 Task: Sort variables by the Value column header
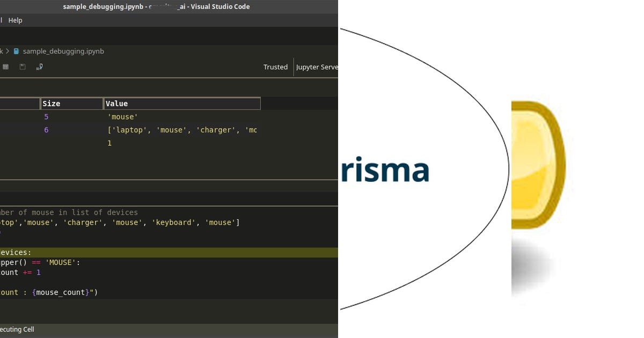[116, 103]
